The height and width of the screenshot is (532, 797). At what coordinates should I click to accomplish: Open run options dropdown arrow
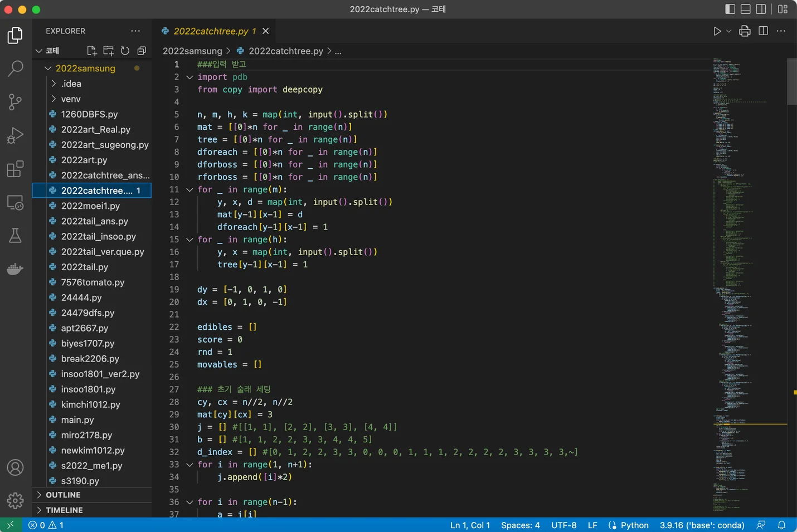click(728, 31)
